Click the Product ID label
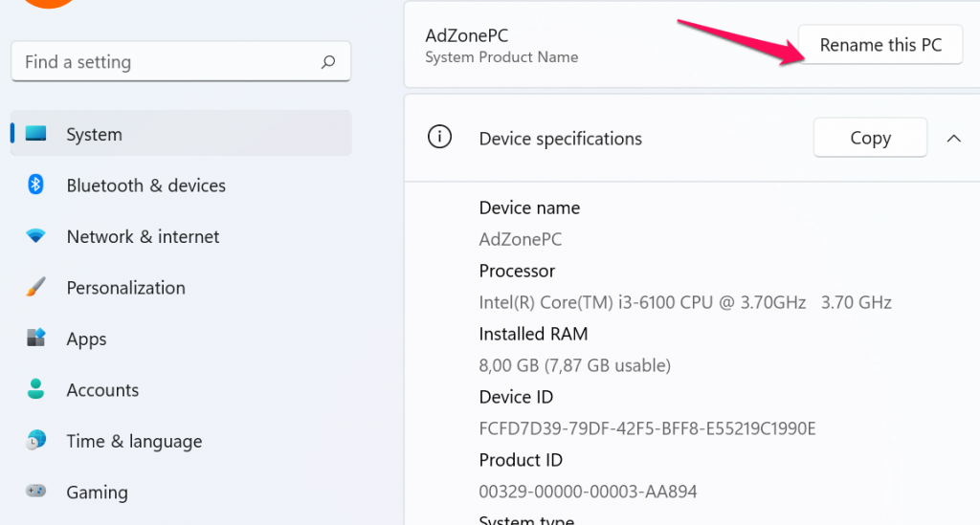 (x=521, y=459)
